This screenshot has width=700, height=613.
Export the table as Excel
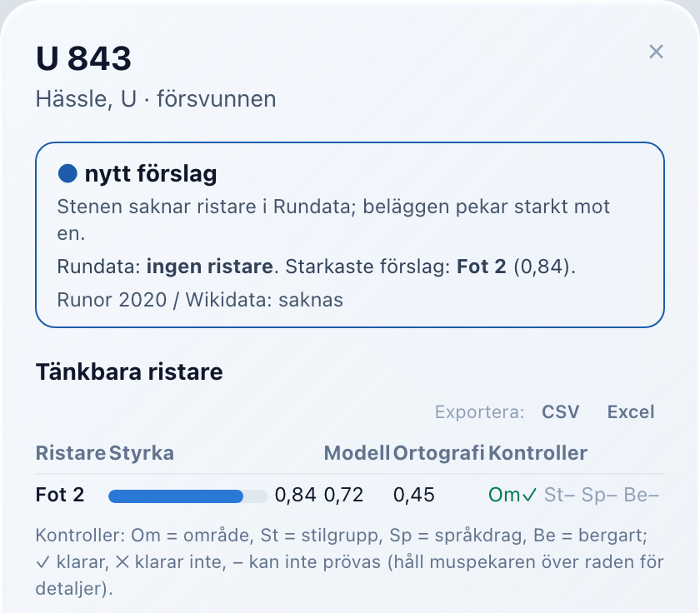[630, 411]
